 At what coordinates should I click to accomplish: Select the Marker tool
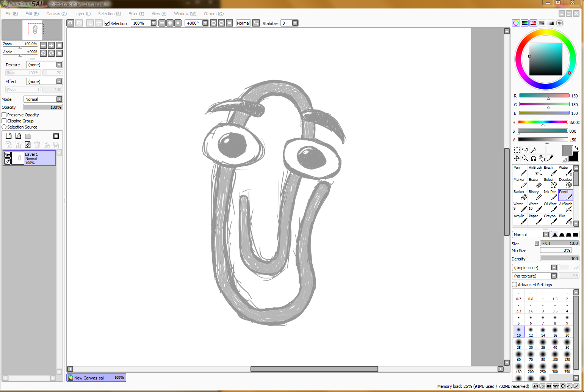pyautogui.click(x=520, y=183)
